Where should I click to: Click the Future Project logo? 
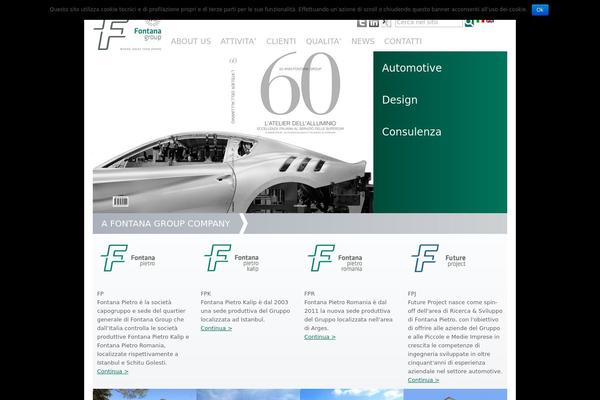(x=439, y=258)
